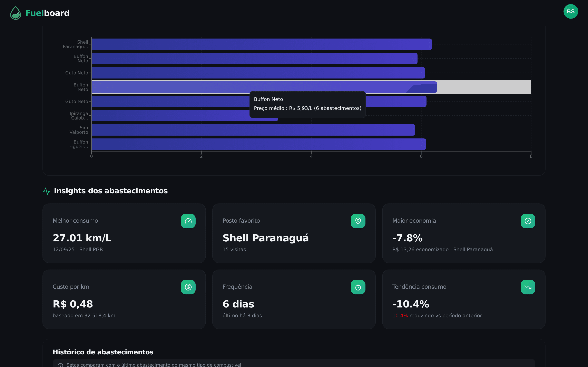Click the downward trend icon on Tendência consumo card
Viewport: 588px width, 367px height.
click(x=528, y=287)
